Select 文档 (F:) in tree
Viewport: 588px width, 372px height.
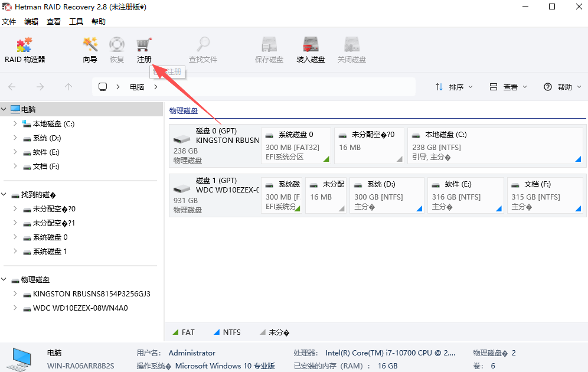[46, 167]
